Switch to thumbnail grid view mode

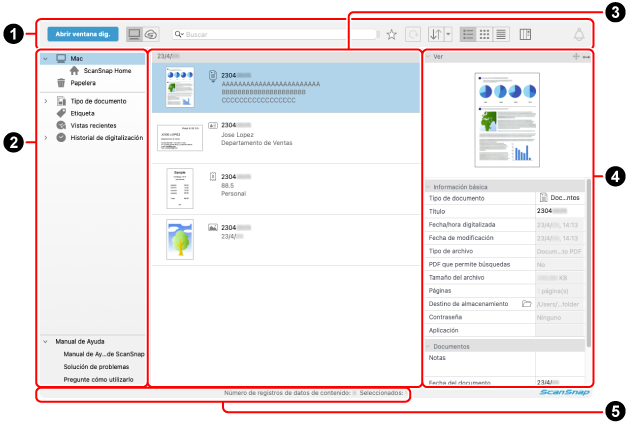pyautogui.click(x=484, y=34)
